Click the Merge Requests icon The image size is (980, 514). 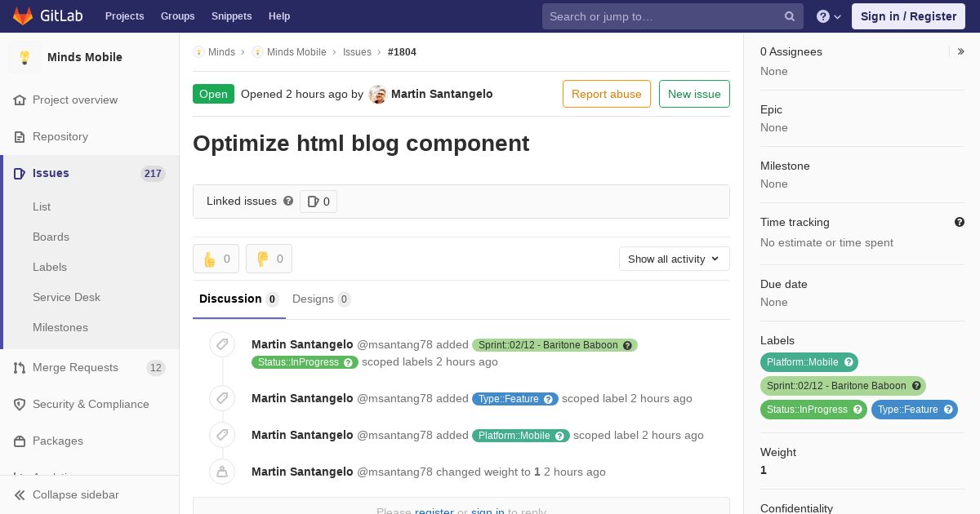20,367
